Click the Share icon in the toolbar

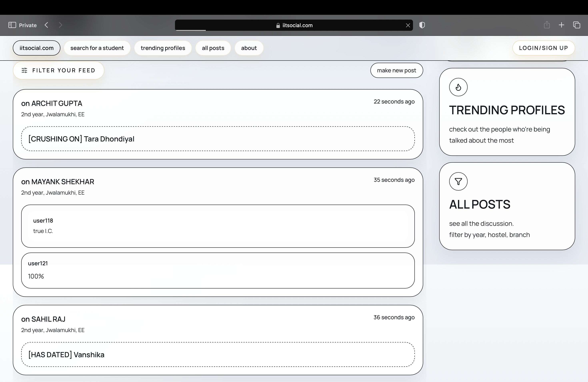click(547, 25)
